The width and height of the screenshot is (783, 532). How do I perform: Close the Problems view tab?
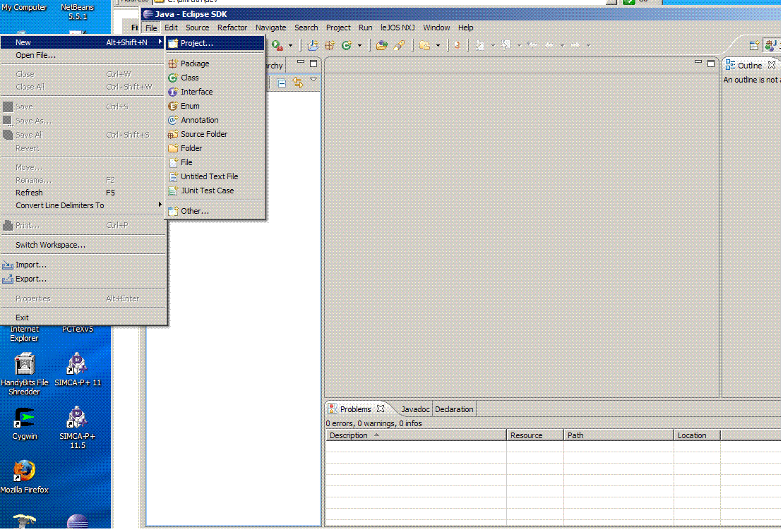[381, 409]
